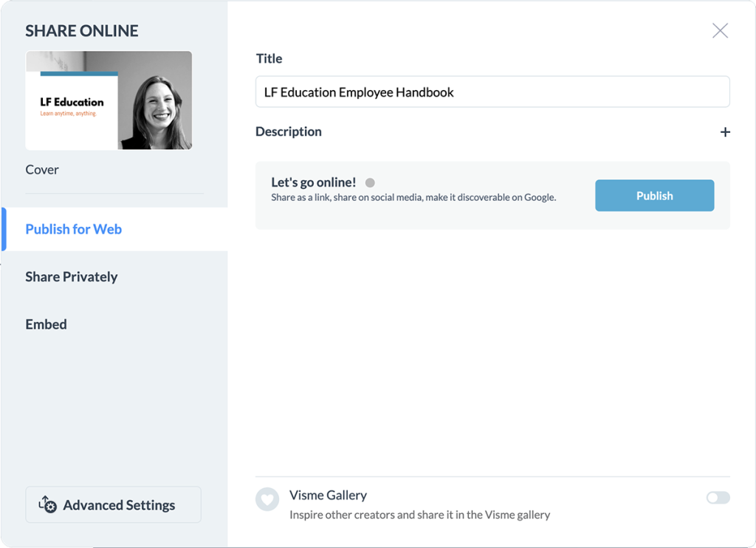Viewport: 756px width, 548px height.
Task: Select the Title input field
Action: click(492, 92)
